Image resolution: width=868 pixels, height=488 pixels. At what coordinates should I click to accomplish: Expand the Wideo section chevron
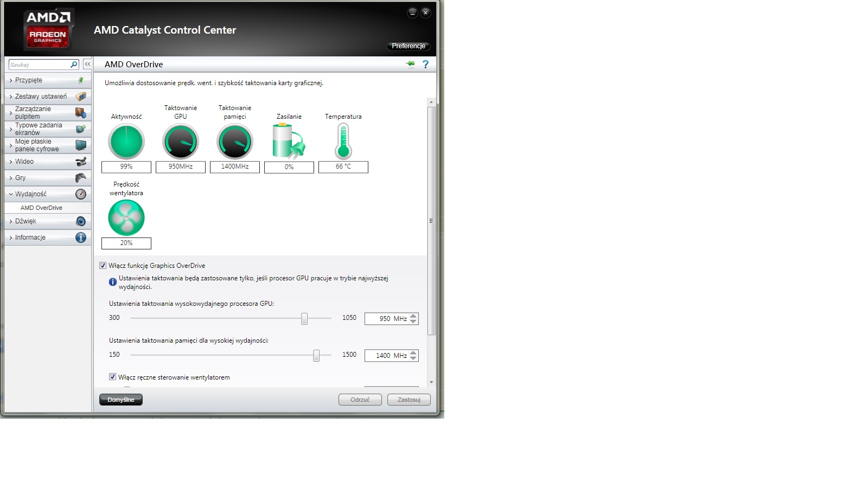click(x=10, y=162)
